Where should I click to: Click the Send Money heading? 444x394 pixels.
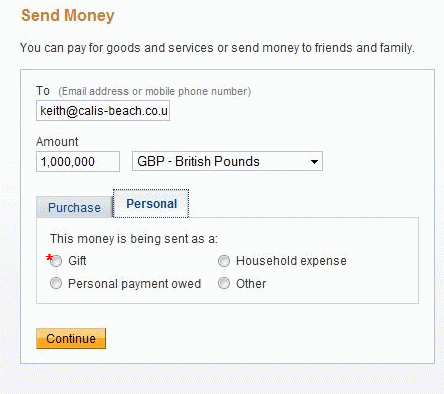[68, 16]
